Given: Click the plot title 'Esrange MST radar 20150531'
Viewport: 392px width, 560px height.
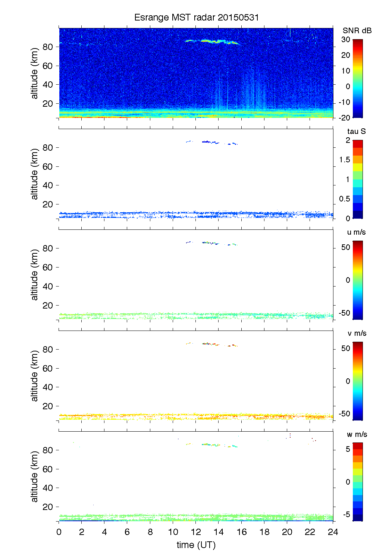Looking at the screenshot, I should coord(196,18).
